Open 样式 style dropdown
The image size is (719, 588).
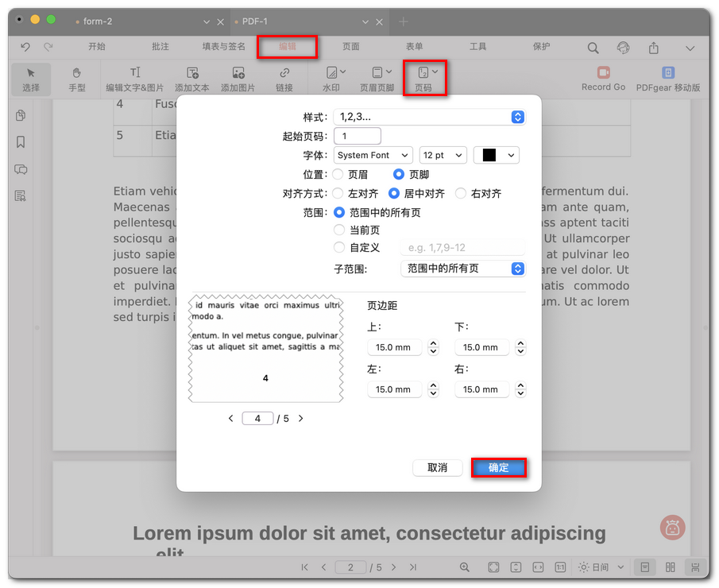pyautogui.click(x=430, y=117)
